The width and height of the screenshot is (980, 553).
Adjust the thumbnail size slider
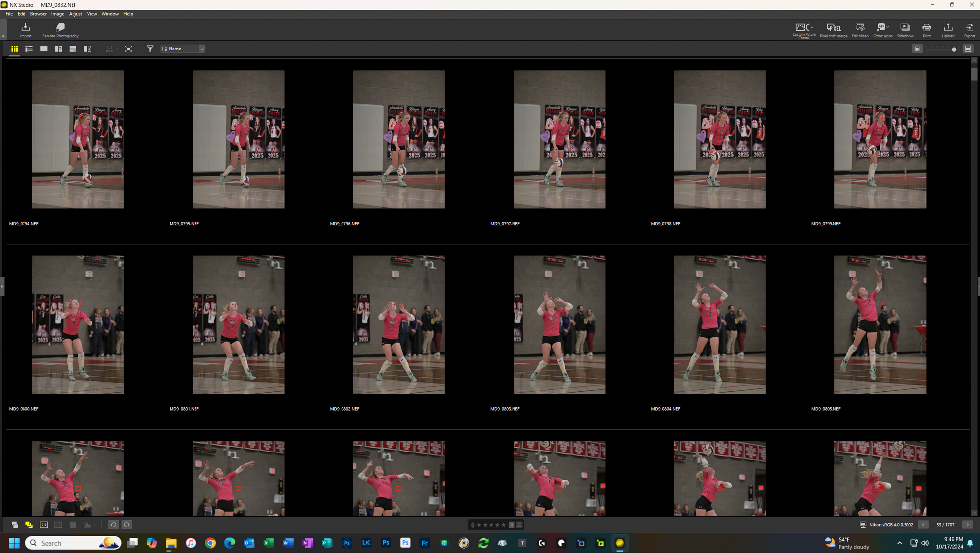point(954,49)
